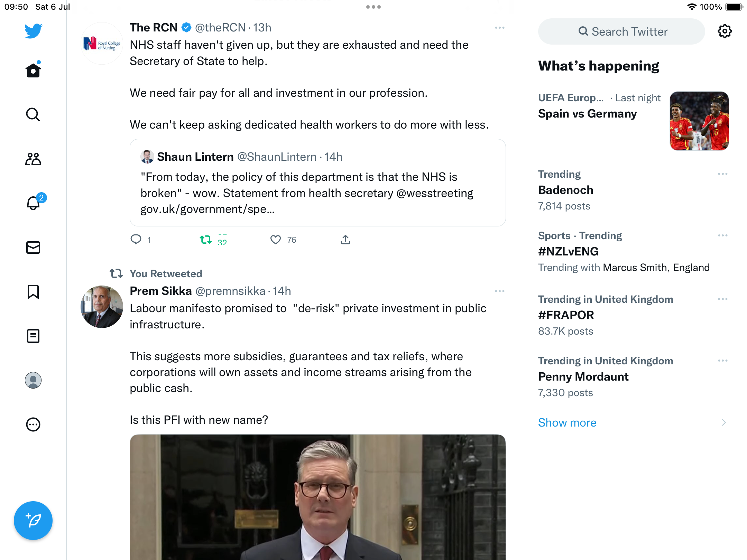Image resolution: width=747 pixels, height=560 pixels.
Task: Tap the compose new tweet button
Action: pos(33,521)
